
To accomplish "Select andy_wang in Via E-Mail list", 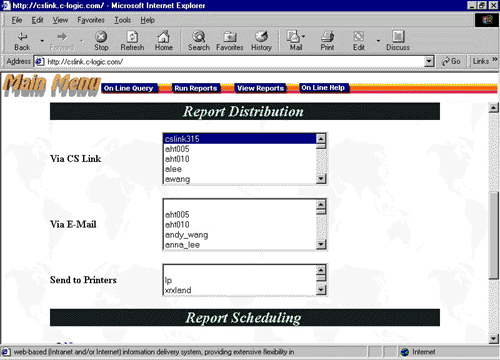I will tap(240, 234).
